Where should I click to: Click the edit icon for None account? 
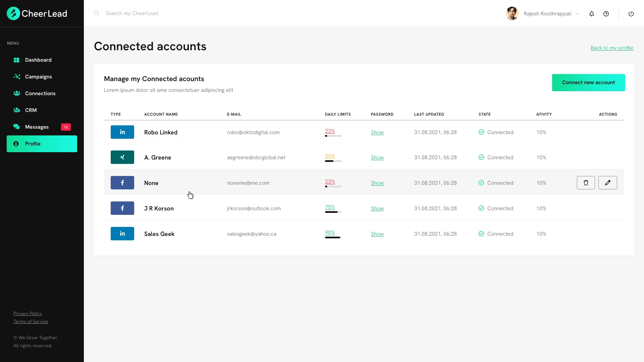point(608,183)
